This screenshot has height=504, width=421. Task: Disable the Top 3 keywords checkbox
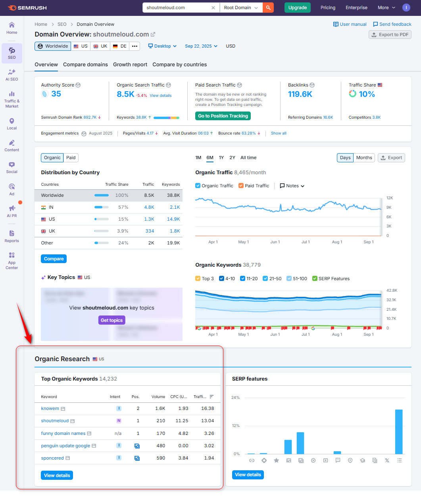click(197, 278)
